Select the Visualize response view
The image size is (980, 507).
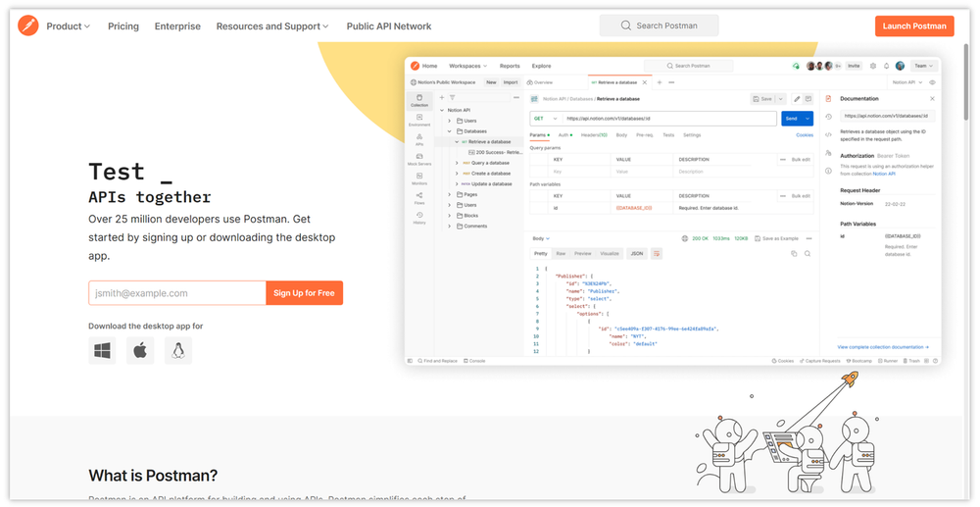coord(610,253)
